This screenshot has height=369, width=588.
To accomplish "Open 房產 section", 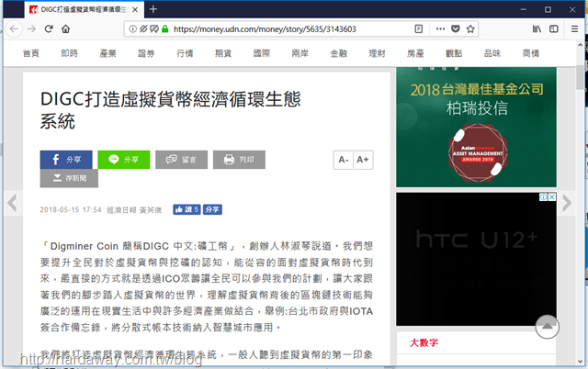I will click(415, 53).
